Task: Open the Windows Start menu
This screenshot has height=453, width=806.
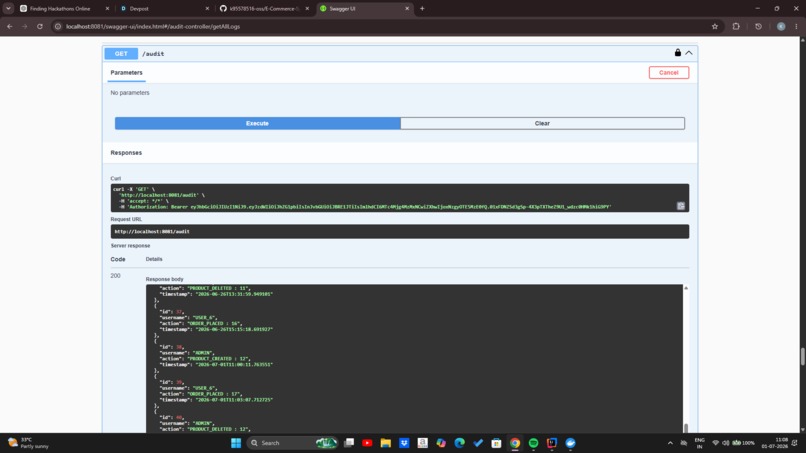Action: [x=236, y=443]
